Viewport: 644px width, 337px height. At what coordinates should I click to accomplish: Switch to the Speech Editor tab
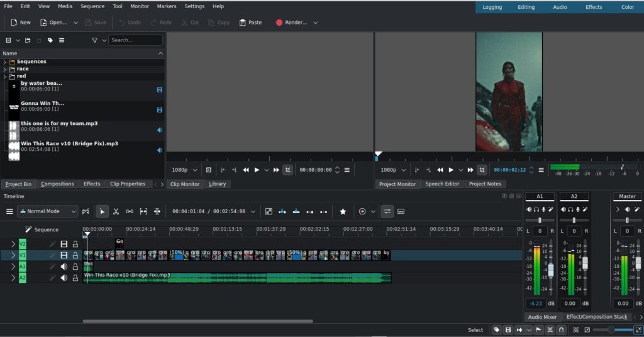pyautogui.click(x=442, y=184)
